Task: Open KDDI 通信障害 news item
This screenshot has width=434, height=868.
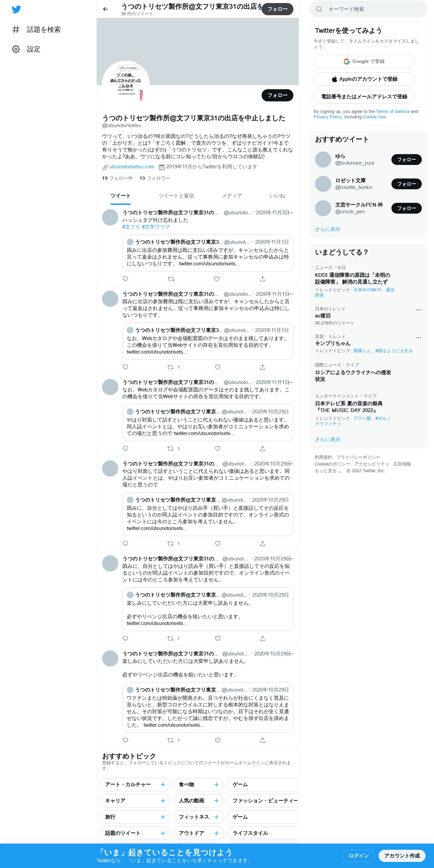Action: 353,279
